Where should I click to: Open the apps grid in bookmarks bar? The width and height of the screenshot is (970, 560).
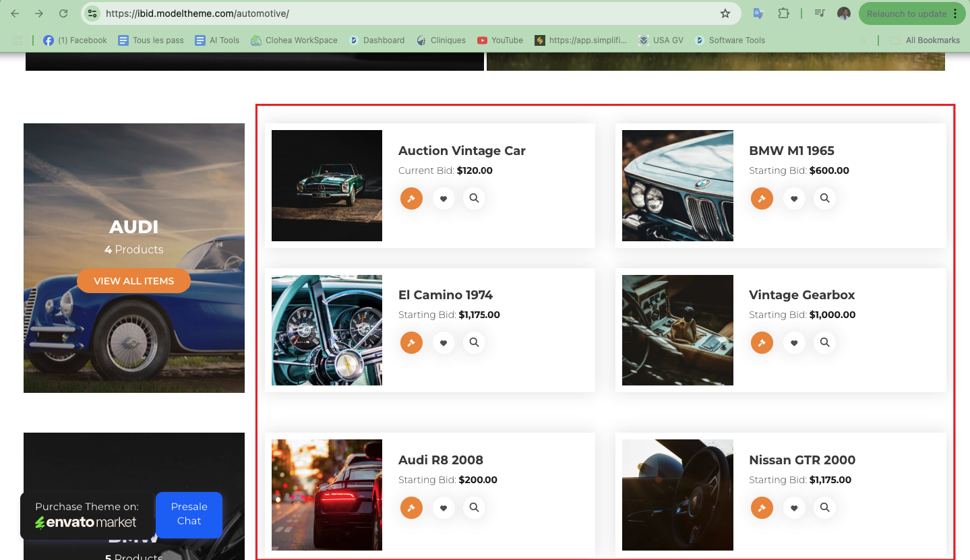click(x=18, y=40)
